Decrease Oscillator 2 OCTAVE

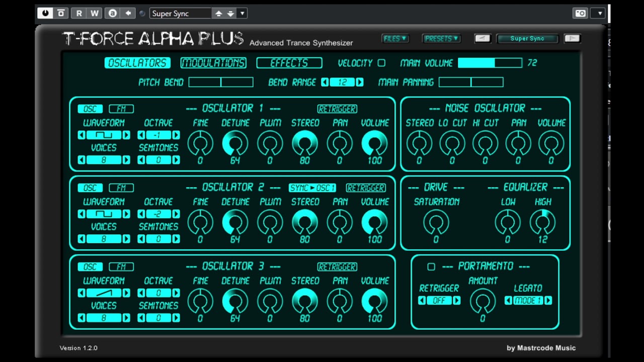141,214
